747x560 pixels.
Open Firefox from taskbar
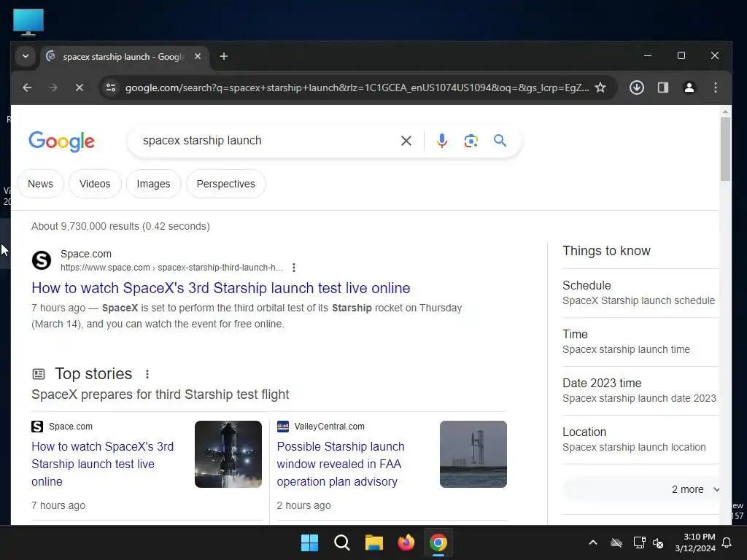tap(406, 542)
